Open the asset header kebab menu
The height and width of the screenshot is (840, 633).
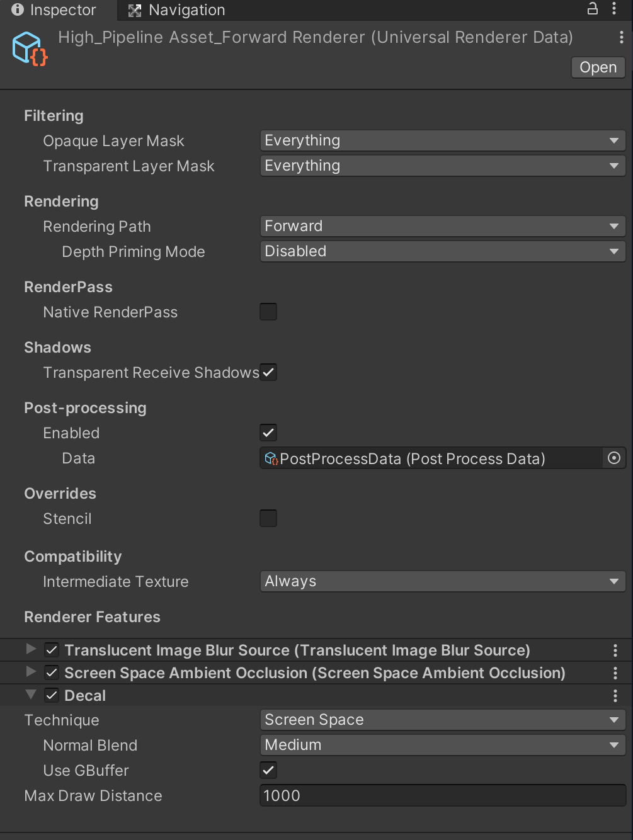click(621, 38)
